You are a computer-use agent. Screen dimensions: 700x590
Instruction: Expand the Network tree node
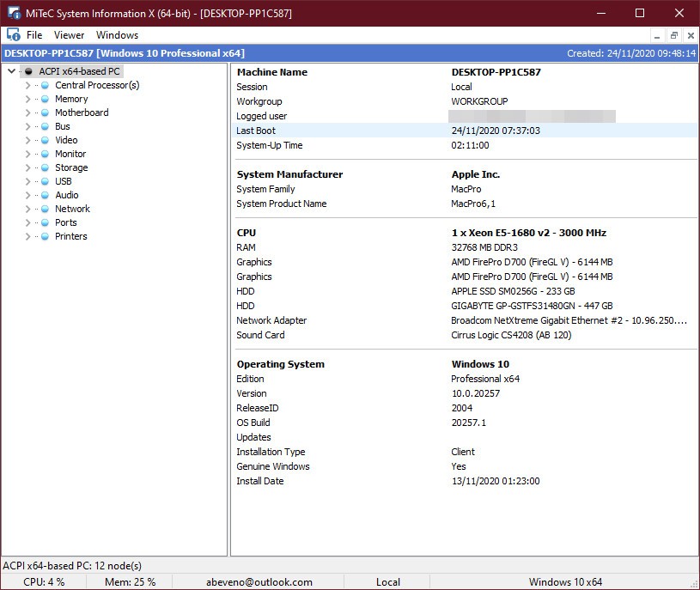click(27, 209)
